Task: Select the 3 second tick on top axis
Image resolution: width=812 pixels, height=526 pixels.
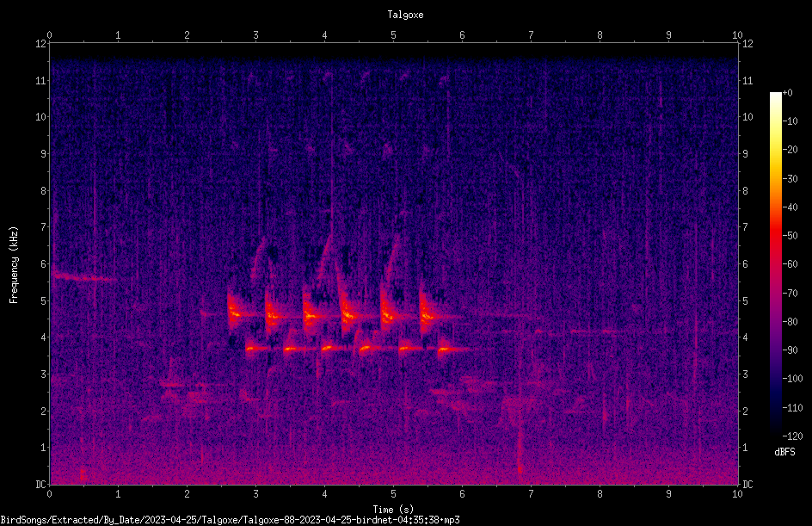Action: pos(255,35)
